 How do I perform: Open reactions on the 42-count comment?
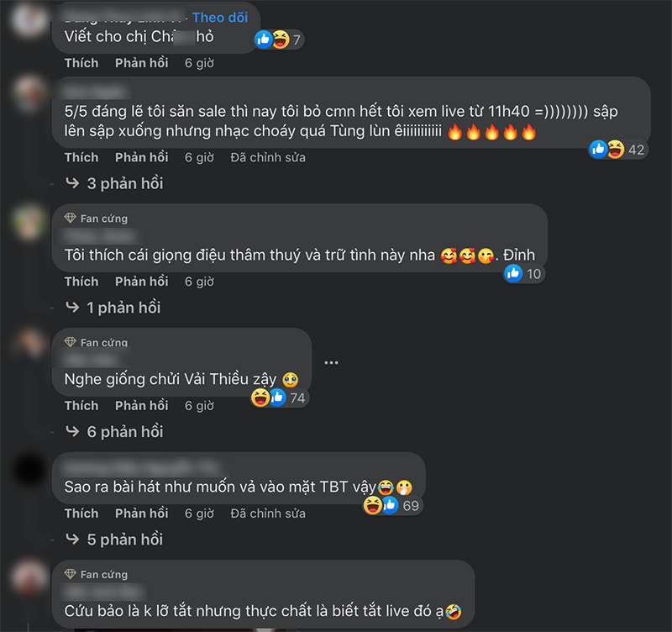617,150
